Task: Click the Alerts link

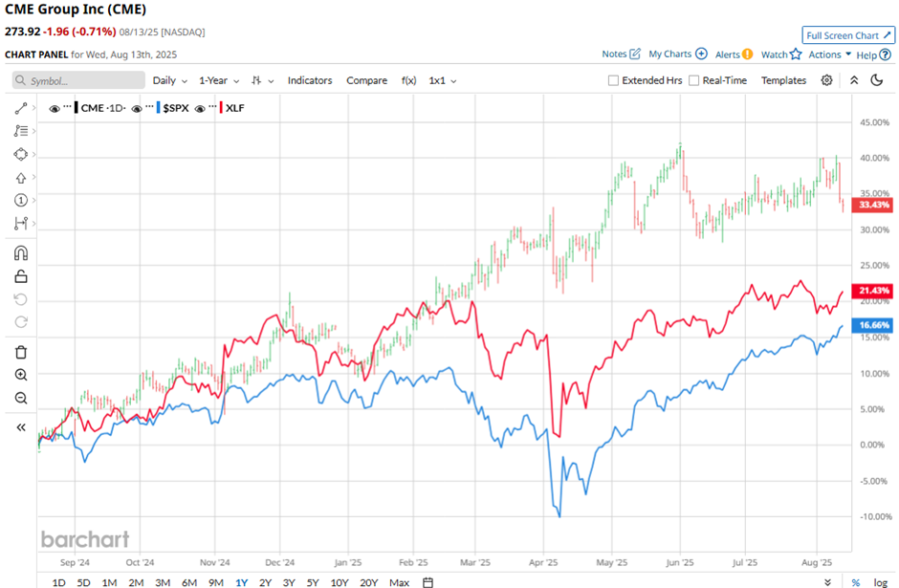Action: 727,54
